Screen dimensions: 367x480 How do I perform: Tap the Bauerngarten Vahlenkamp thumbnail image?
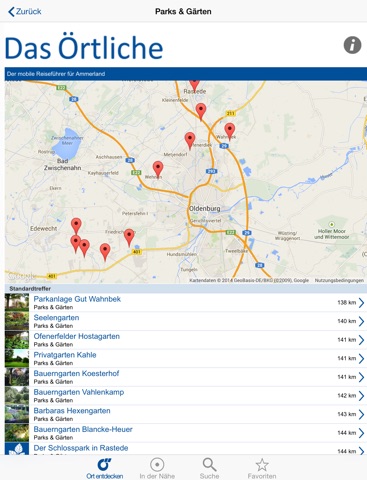[x=17, y=396]
